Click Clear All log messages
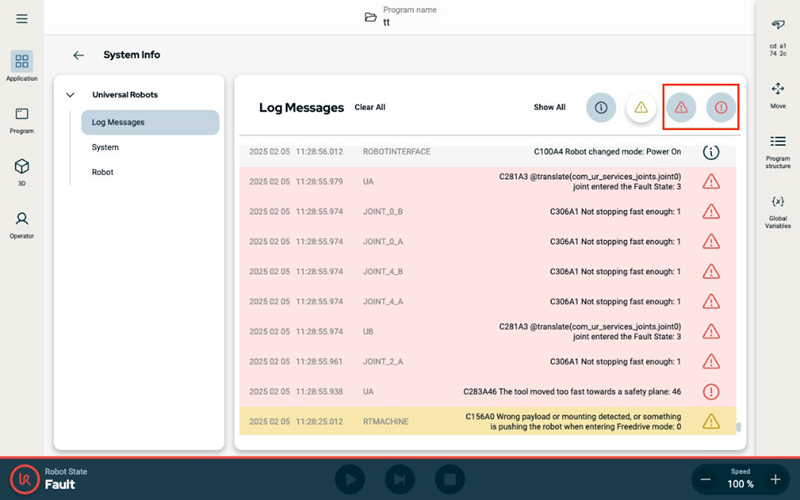 click(x=370, y=107)
